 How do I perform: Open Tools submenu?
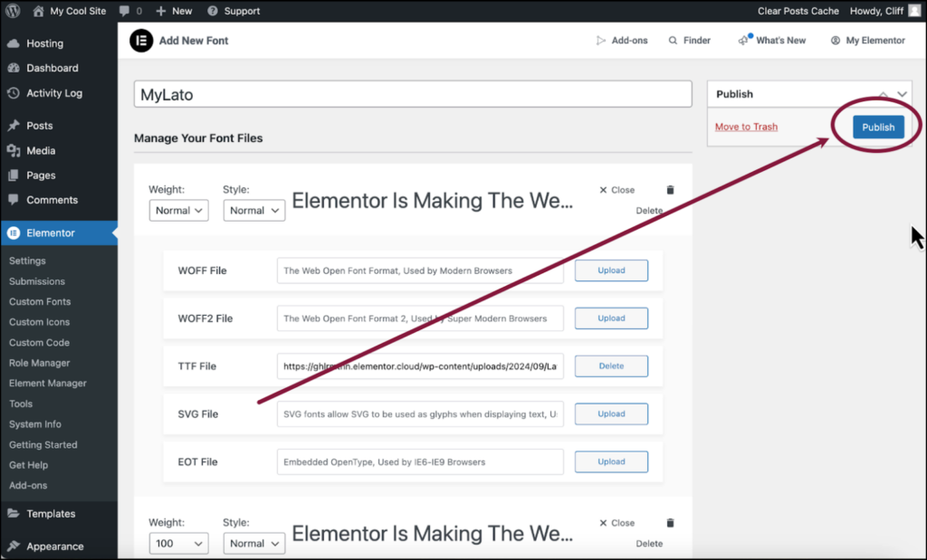21,403
